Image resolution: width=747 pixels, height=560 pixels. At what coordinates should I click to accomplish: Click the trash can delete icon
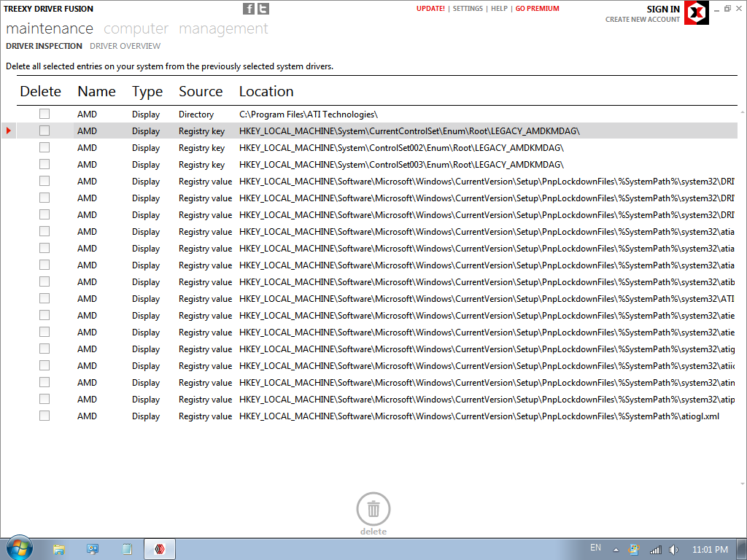373,509
